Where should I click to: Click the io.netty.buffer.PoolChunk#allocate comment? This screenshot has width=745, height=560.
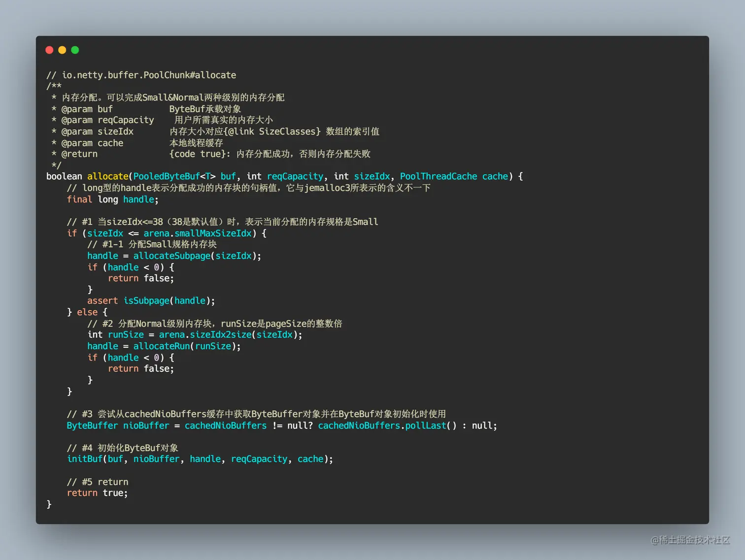point(141,75)
